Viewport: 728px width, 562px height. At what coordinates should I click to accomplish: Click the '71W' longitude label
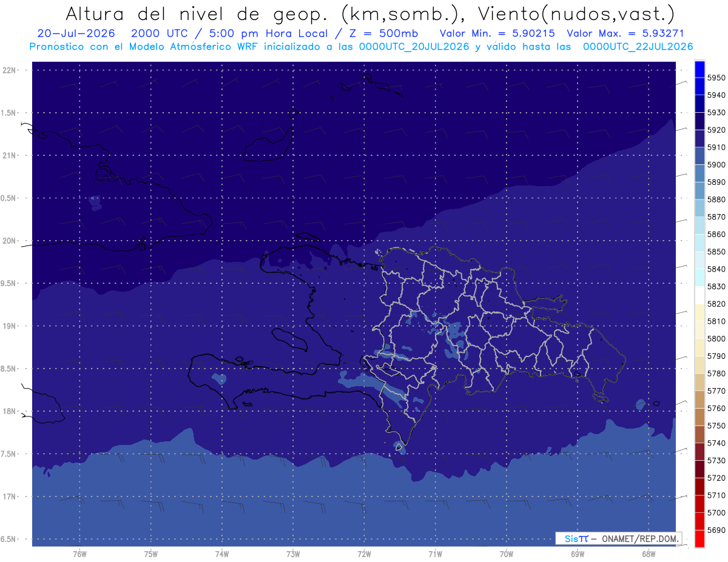click(435, 554)
